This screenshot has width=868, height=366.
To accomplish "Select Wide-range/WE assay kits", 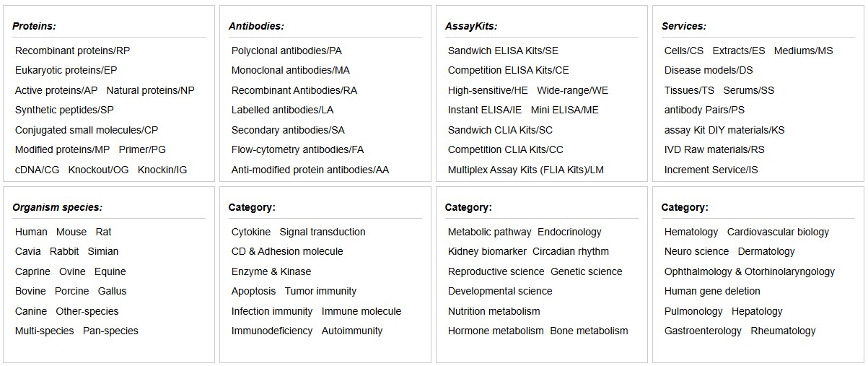I will pyautogui.click(x=572, y=90).
